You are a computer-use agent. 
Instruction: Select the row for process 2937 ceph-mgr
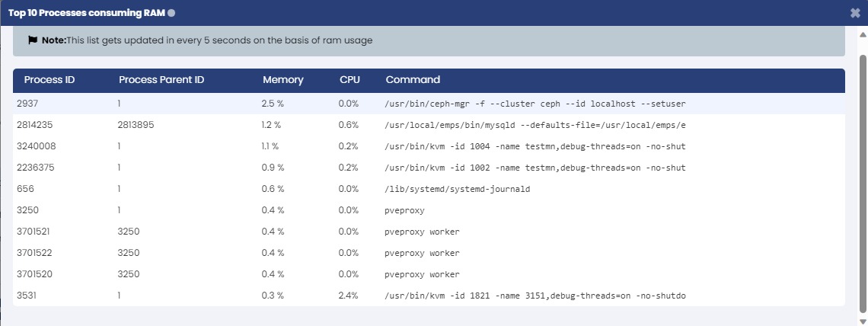(x=429, y=104)
